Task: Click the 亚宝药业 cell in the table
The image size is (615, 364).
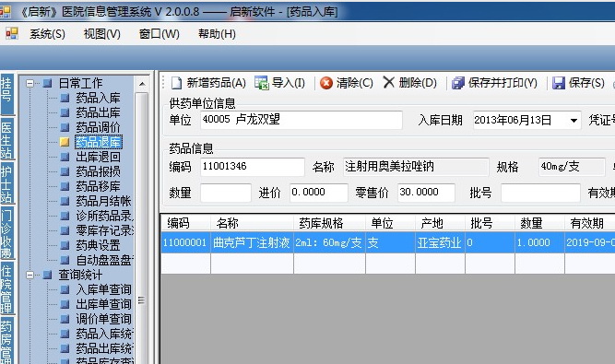Action: tap(440, 242)
